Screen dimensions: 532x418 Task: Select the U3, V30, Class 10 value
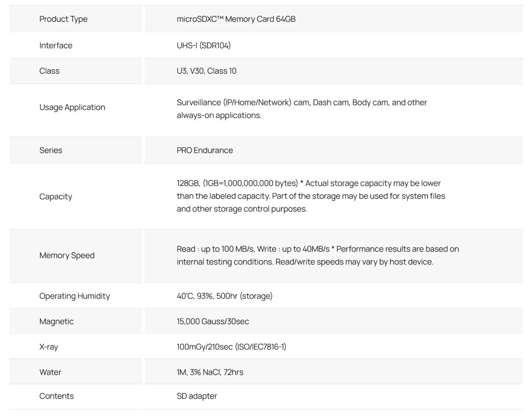coord(206,71)
